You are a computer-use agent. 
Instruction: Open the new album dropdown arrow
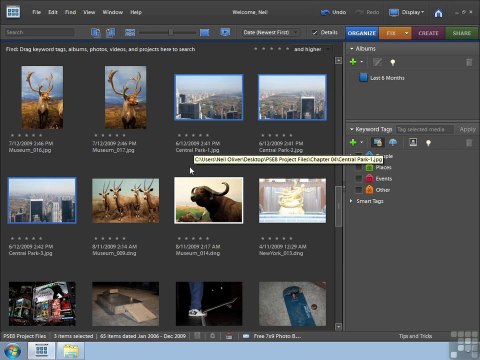click(362, 62)
